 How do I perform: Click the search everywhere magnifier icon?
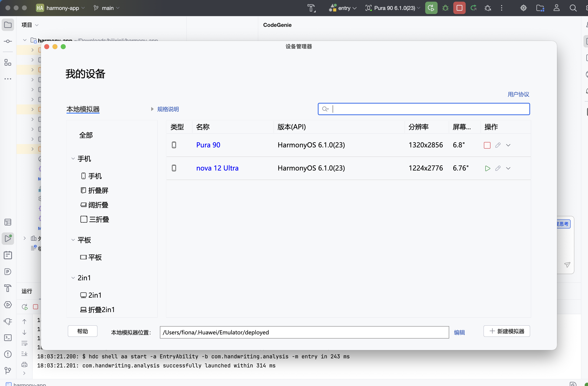pos(573,8)
